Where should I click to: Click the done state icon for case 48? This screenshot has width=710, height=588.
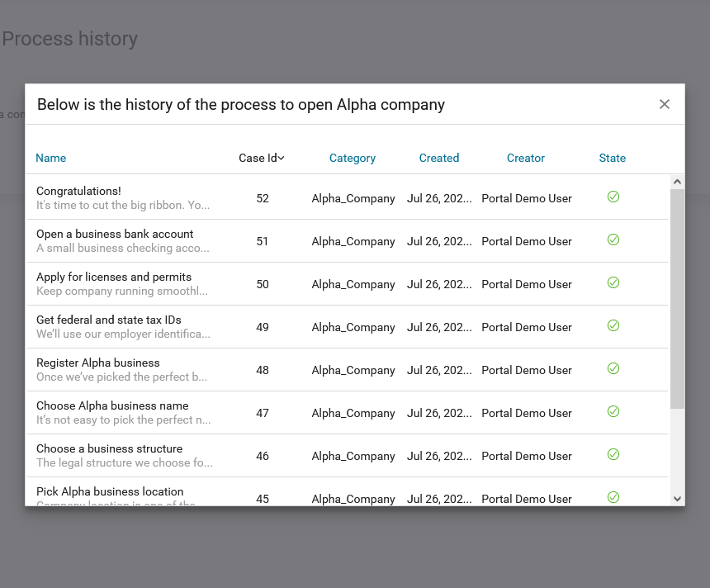tap(613, 368)
